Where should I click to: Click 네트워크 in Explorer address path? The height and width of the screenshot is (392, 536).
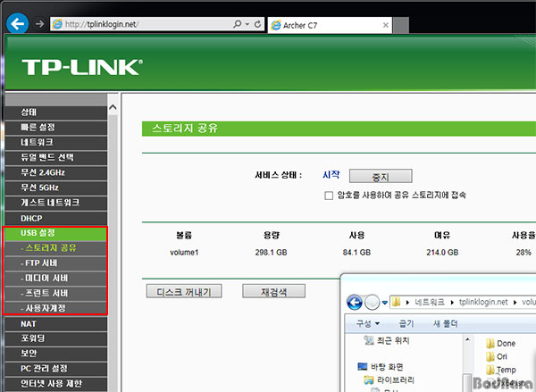tap(430, 302)
